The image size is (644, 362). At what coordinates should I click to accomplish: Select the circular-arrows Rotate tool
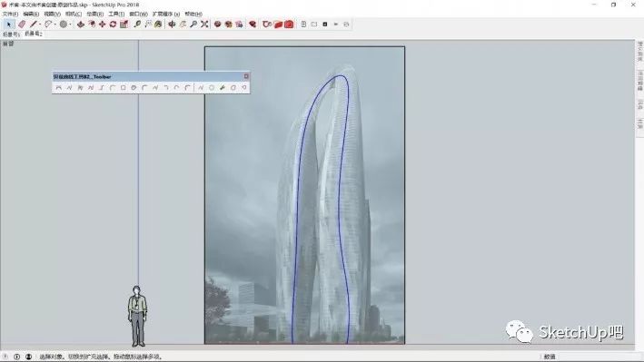pos(113,24)
